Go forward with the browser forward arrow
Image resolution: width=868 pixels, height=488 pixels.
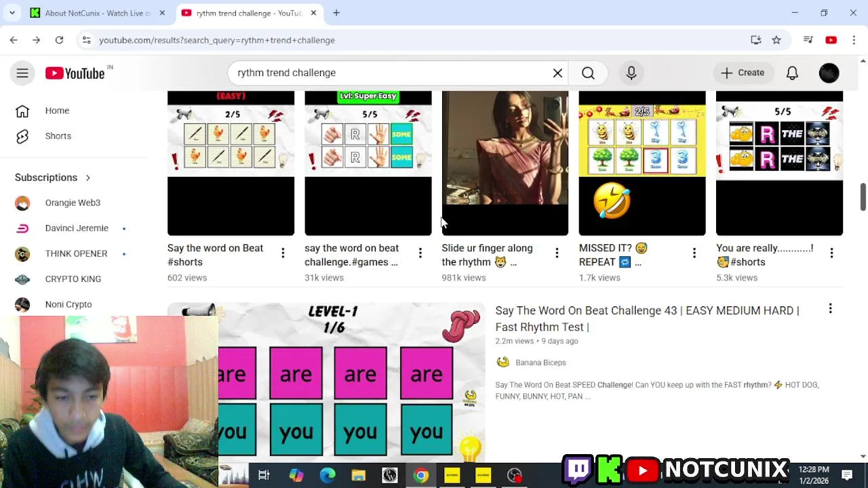pos(37,40)
